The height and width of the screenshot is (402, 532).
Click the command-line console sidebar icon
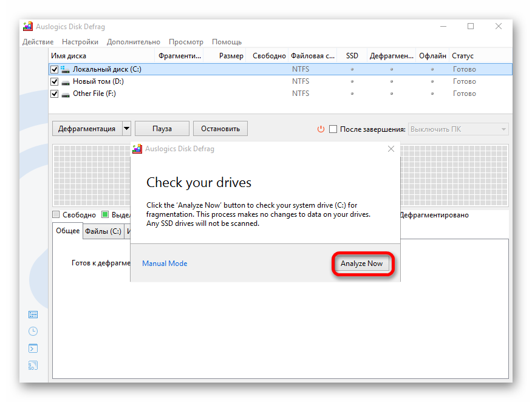33,348
